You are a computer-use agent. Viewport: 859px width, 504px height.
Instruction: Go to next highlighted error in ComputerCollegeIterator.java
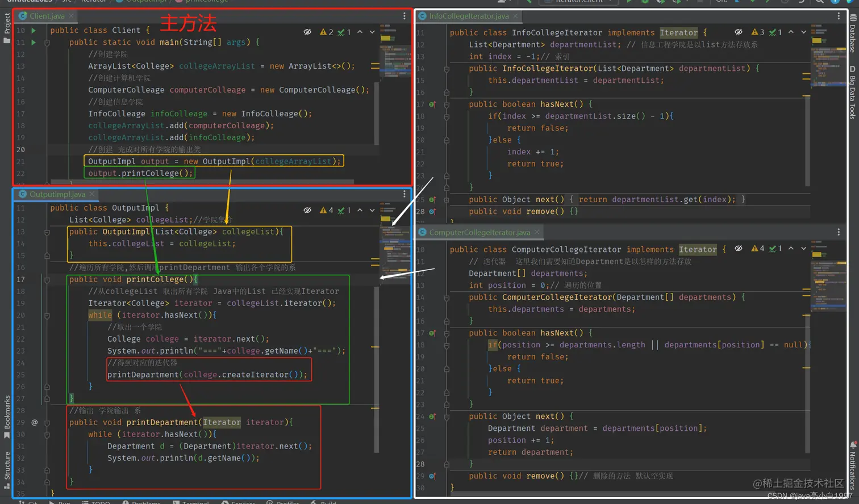pos(803,248)
